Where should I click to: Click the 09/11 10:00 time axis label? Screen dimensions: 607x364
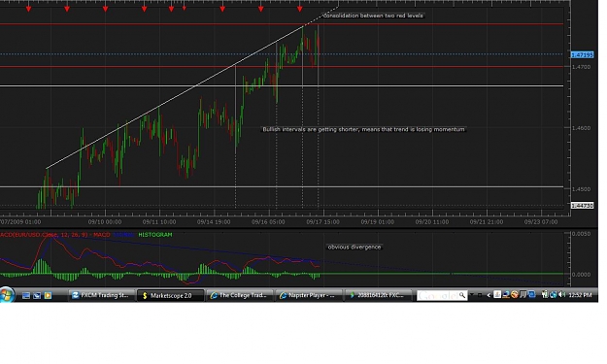click(159, 222)
